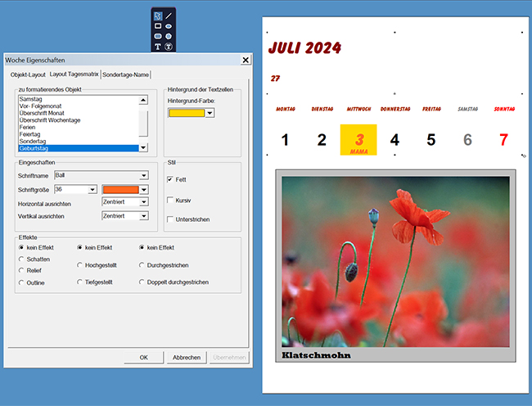
Task: Select the circle shape tool
Action: 169,37
